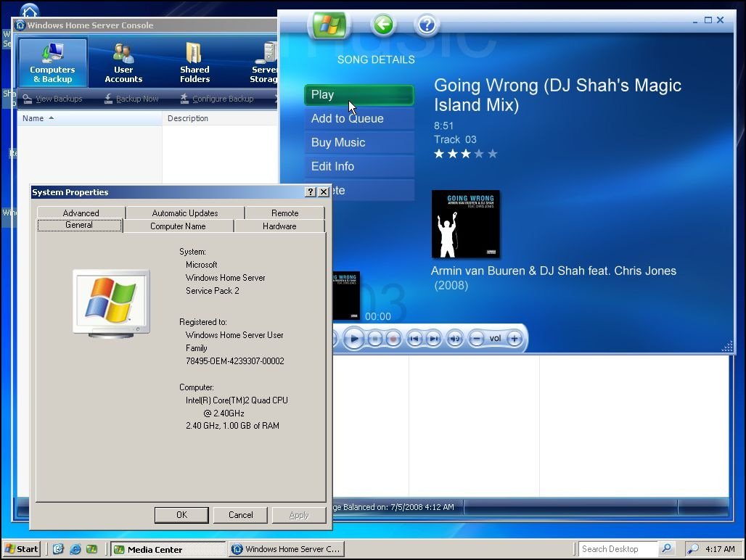Stop playback with the square Stop button
The height and width of the screenshot is (560, 746).
point(375,339)
